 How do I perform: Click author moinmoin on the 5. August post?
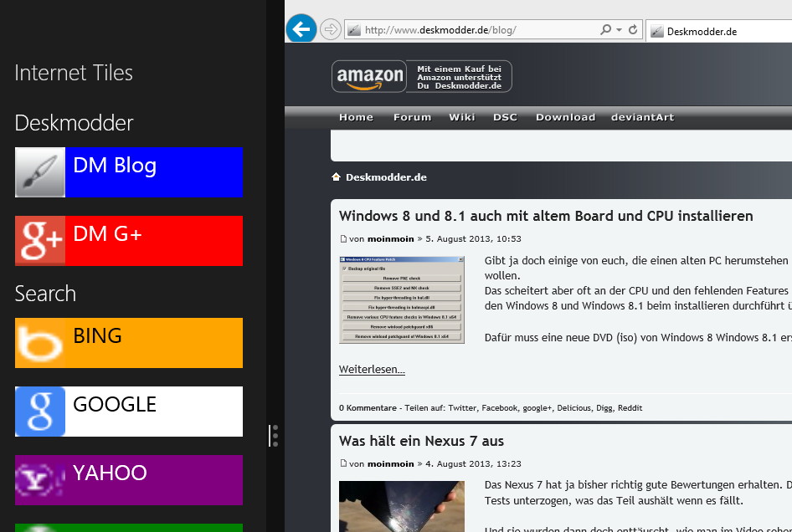390,238
